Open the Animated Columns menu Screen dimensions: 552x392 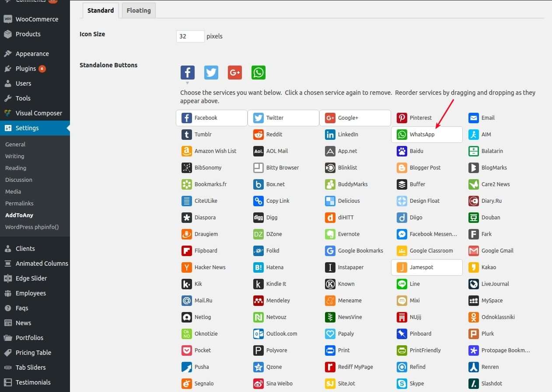coord(35,264)
